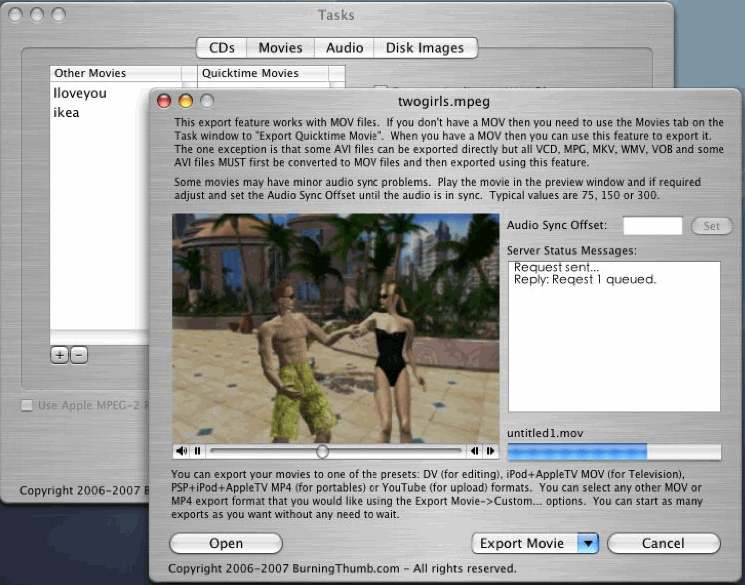Open the Export Movie dropdown arrow

point(588,543)
